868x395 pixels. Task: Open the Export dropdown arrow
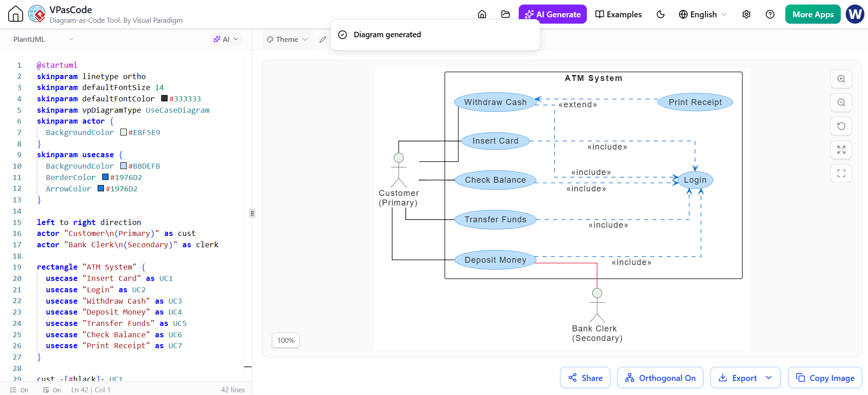[769, 378]
